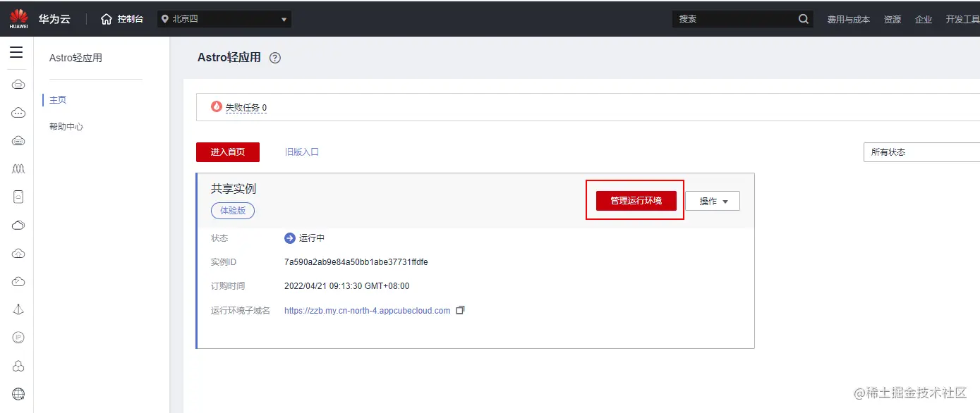The width and height of the screenshot is (980, 413).
Task: Click the 体验版 edition tag
Action: point(233,210)
